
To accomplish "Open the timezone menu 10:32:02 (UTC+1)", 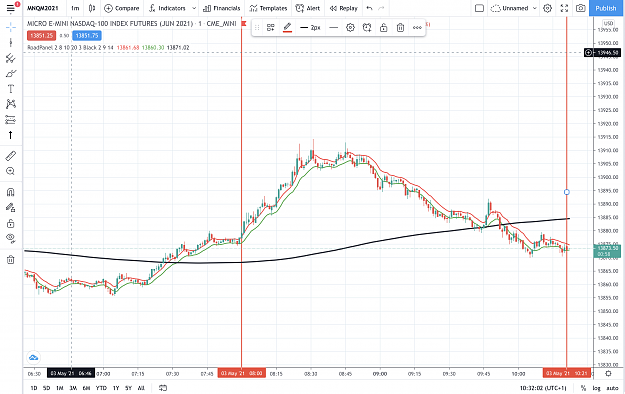I will (543, 388).
